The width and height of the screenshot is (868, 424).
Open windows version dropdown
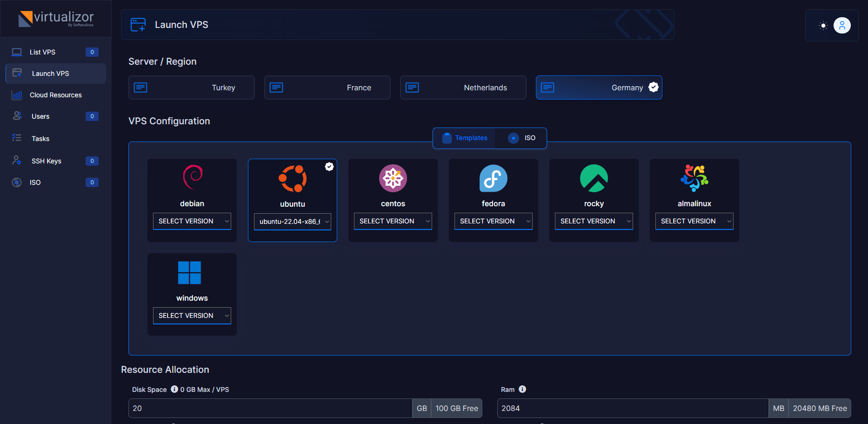192,316
